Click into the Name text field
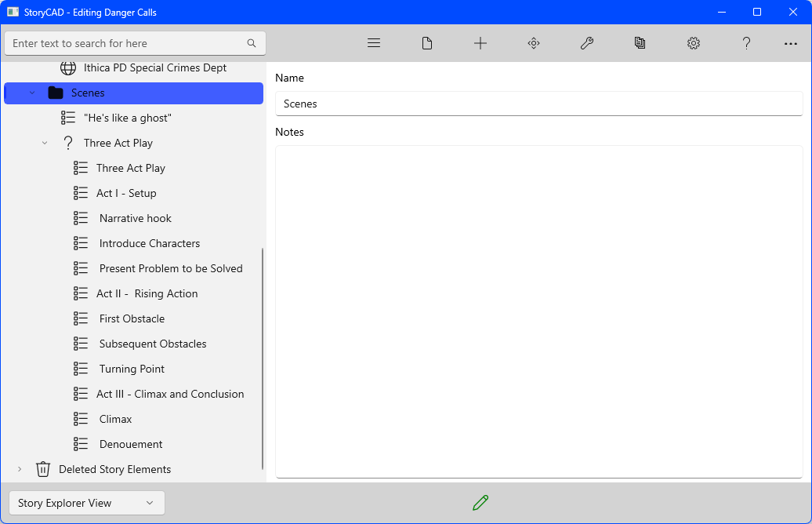Image resolution: width=812 pixels, height=524 pixels. (x=538, y=104)
